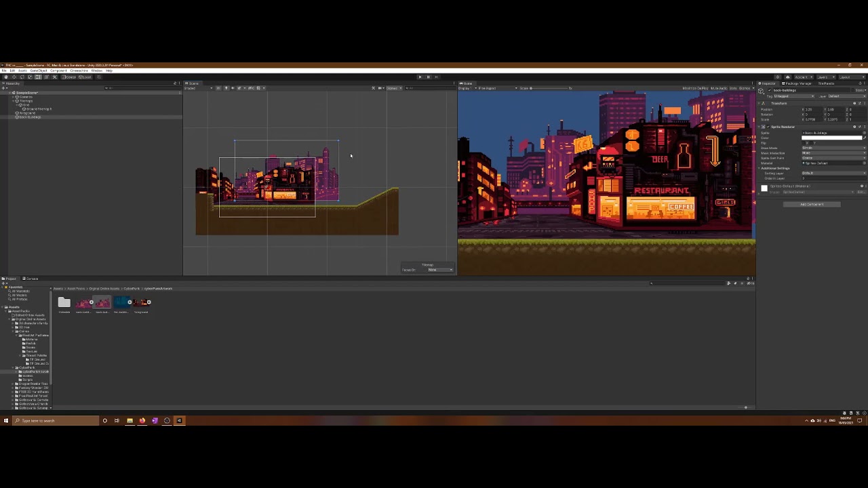Toggle Maximize On Play in Game view
The height and width of the screenshot is (488, 868).
point(696,88)
